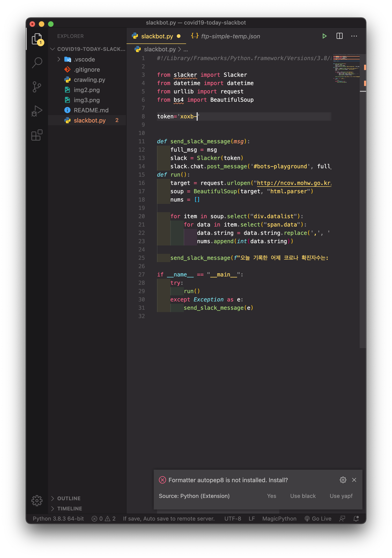This screenshot has height=558, width=392.
Task: Switch to the slackbot.py editor tab
Action: point(156,36)
